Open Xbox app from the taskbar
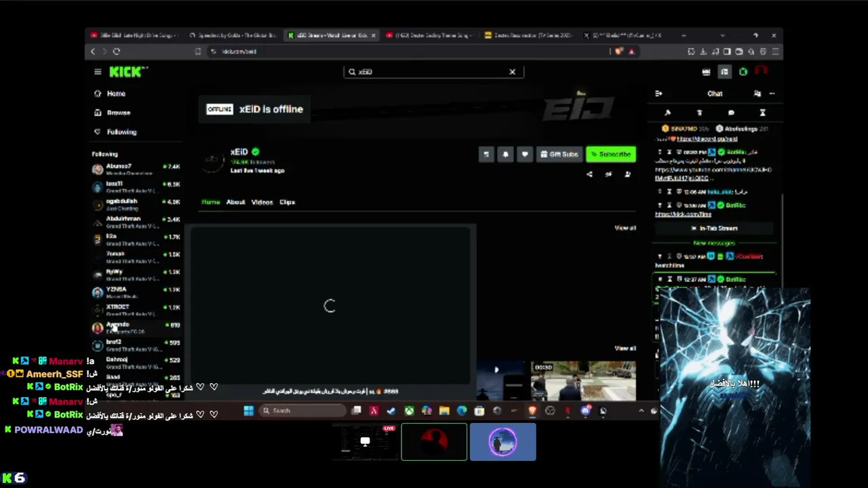Viewport: 868px width, 488px height. pos(409,411)
